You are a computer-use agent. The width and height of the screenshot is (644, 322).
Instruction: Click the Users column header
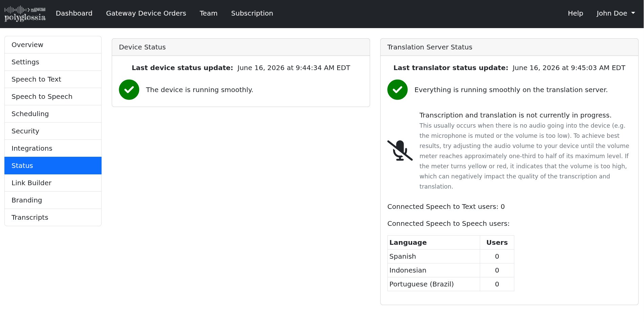[497, 242]
